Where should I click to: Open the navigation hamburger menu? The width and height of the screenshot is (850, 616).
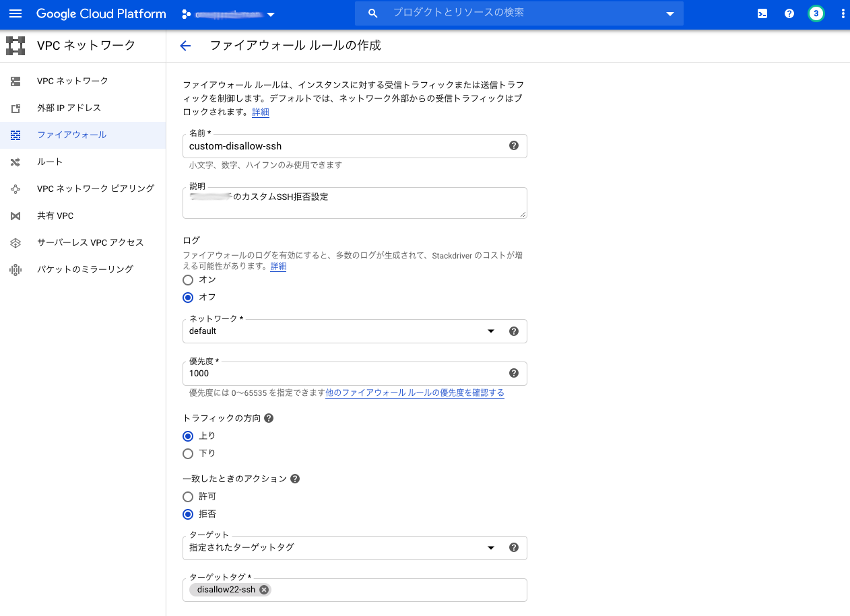coord(15,13)
